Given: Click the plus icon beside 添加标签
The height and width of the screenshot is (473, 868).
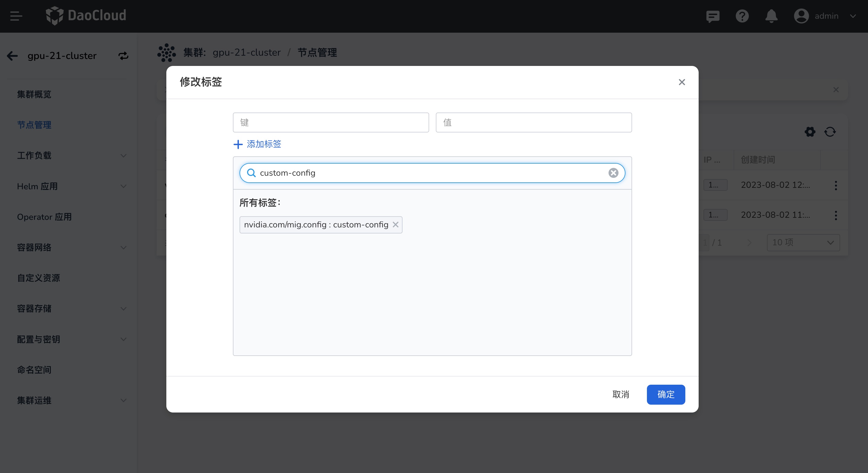Looking at the screenshot, I should [238, 145].
